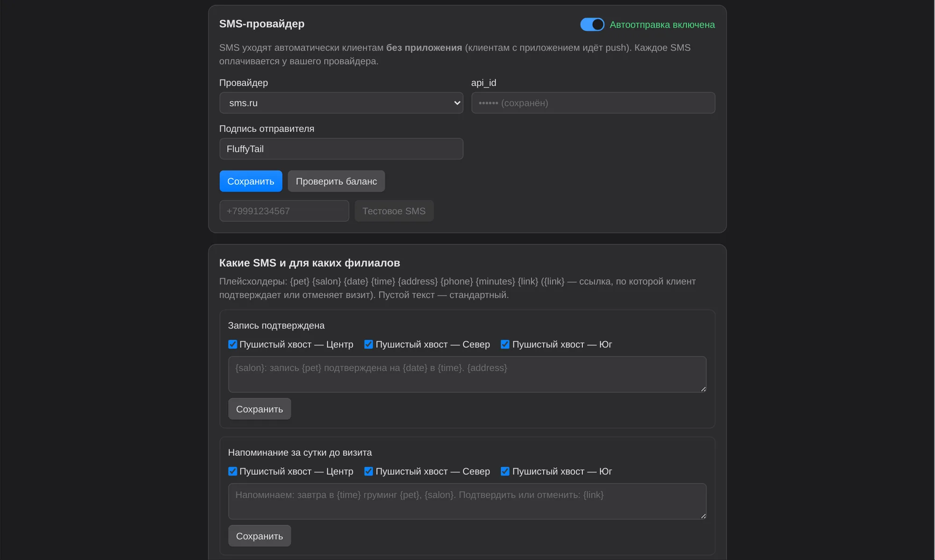Click the Тестовое SMS button
935x560 pixels.
394,211
